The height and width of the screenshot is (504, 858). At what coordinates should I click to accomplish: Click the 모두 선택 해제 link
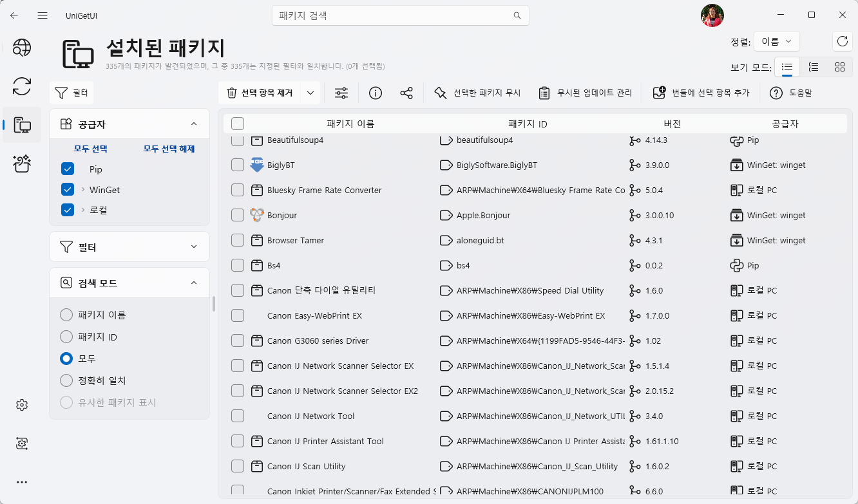tap(169, 149)
